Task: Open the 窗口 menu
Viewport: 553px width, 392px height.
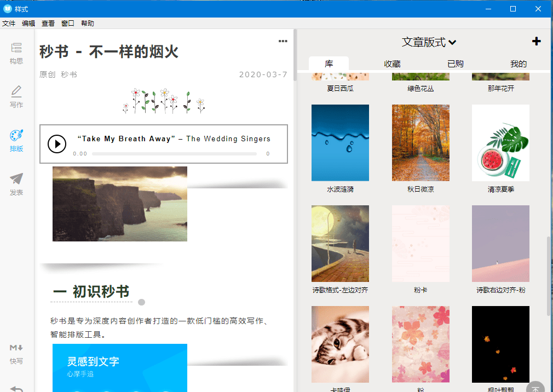Action: tap(68, 23)
